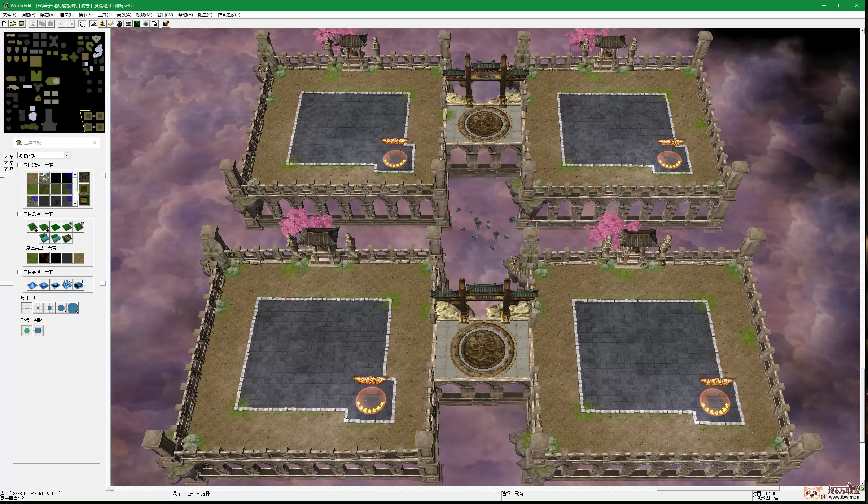Open the Object Editor helmet icon
The image size is (868, 504).
click(x=120, y=24)
